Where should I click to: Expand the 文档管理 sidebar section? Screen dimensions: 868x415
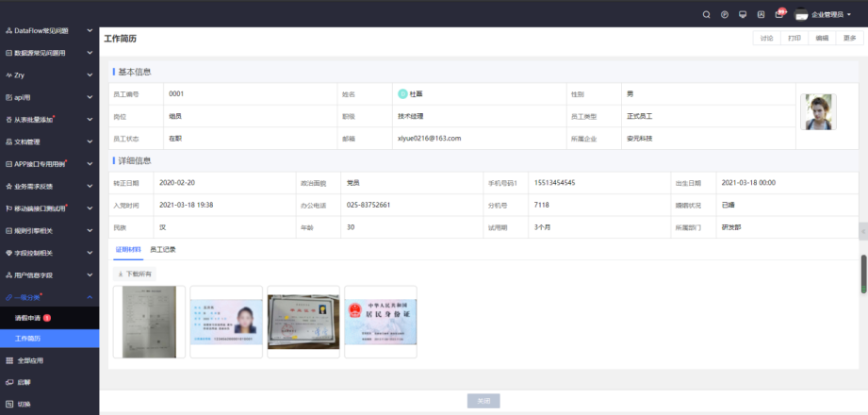[x=49, y=141]
